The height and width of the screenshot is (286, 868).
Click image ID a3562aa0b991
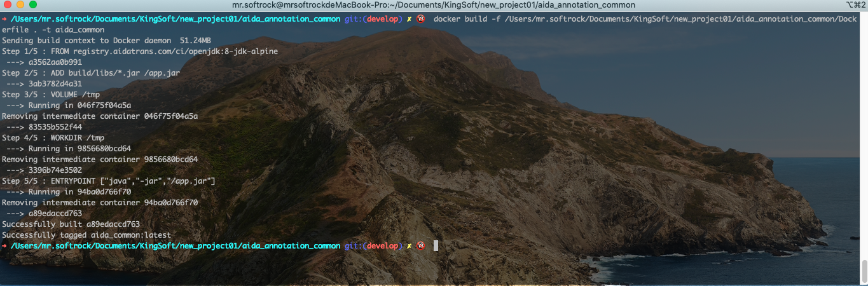coord(55,62)
